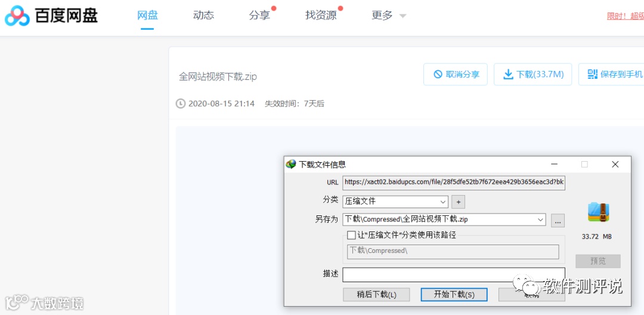Click the 预览 preview button
The image size is (644, 315).
coord(597,261)
